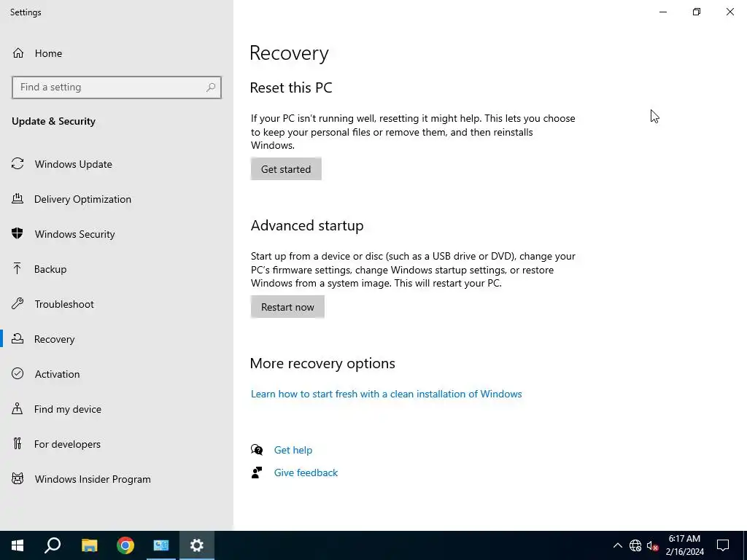Click the For developers tools icon
Viewport: 747px width, 560px height.
18,444
